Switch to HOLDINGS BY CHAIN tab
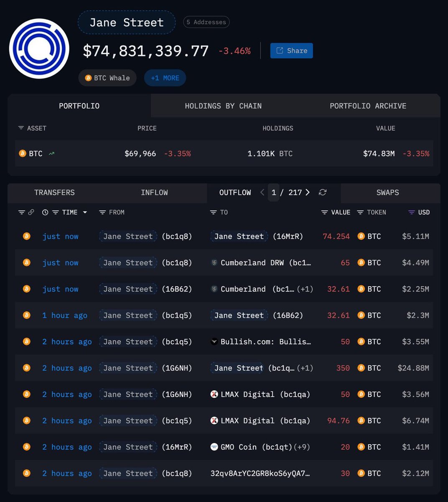The height and width of the screenshot is (502, 448). pos(223,106)
